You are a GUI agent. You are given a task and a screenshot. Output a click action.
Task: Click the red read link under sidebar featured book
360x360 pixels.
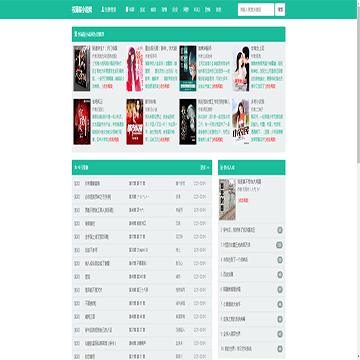243,200
